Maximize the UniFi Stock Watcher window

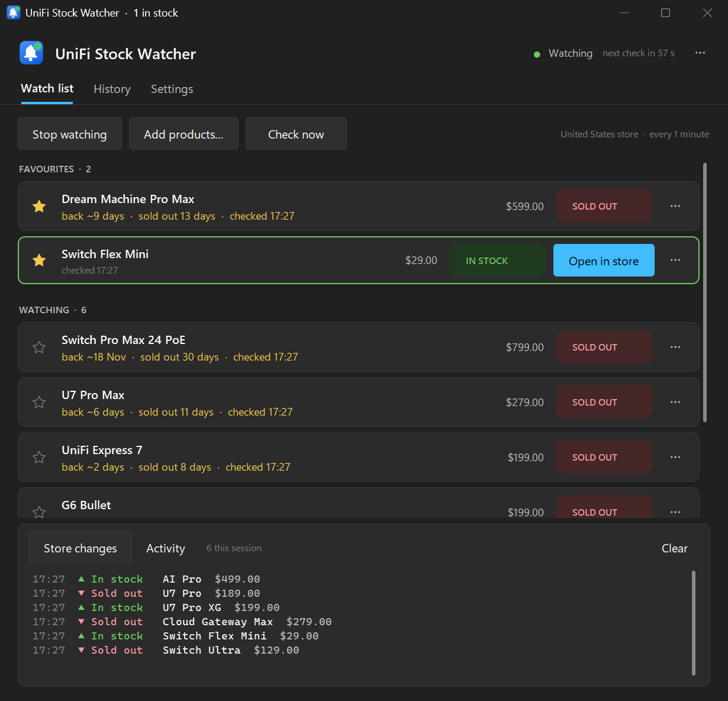tap(666, 12)
